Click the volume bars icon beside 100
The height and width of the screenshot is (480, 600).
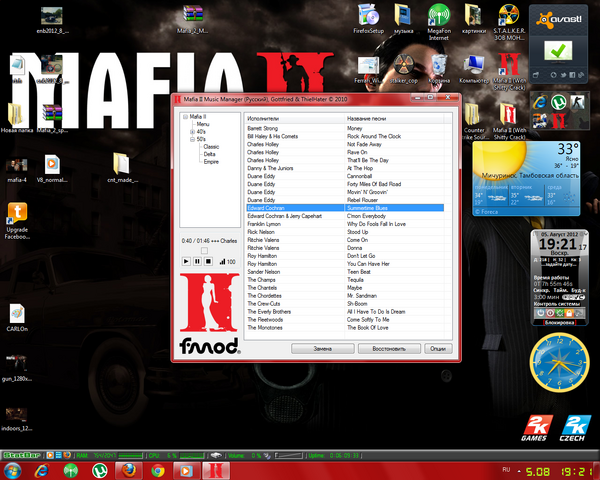(x=222, y=262)
